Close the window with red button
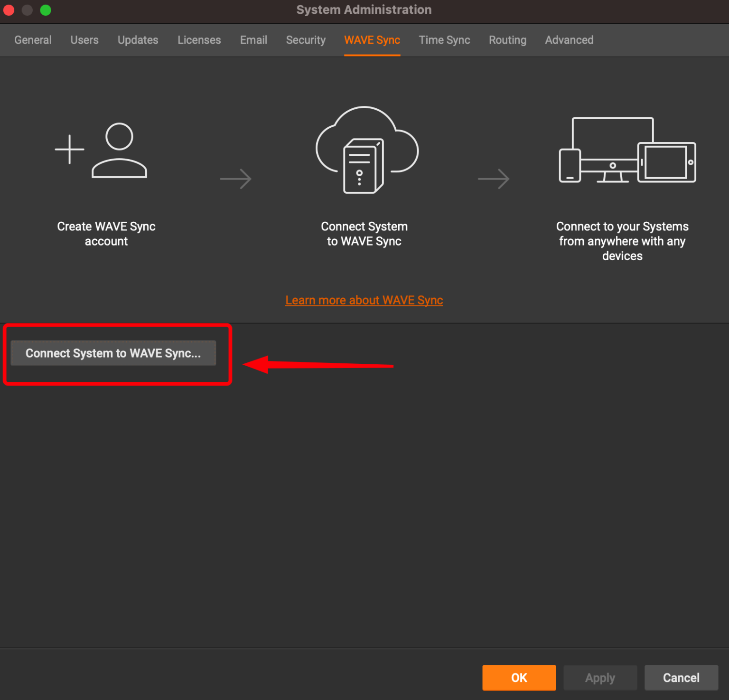 tap(9, 10)
